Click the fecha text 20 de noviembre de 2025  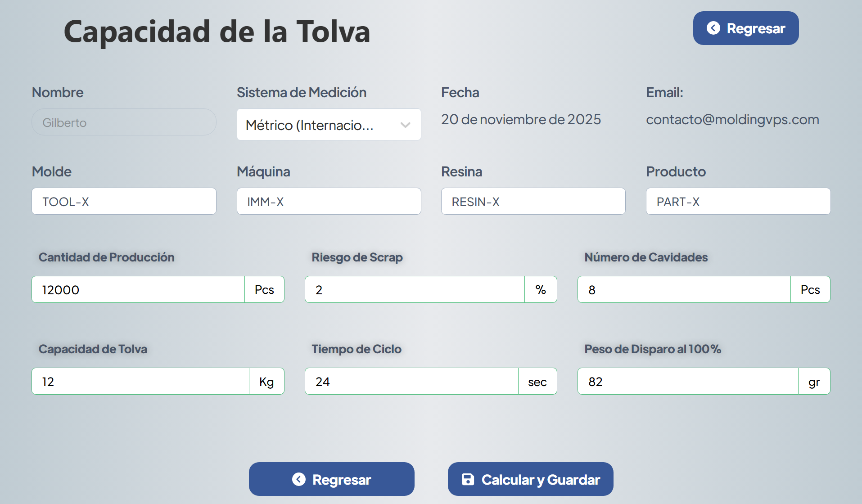tap(521, 120)
